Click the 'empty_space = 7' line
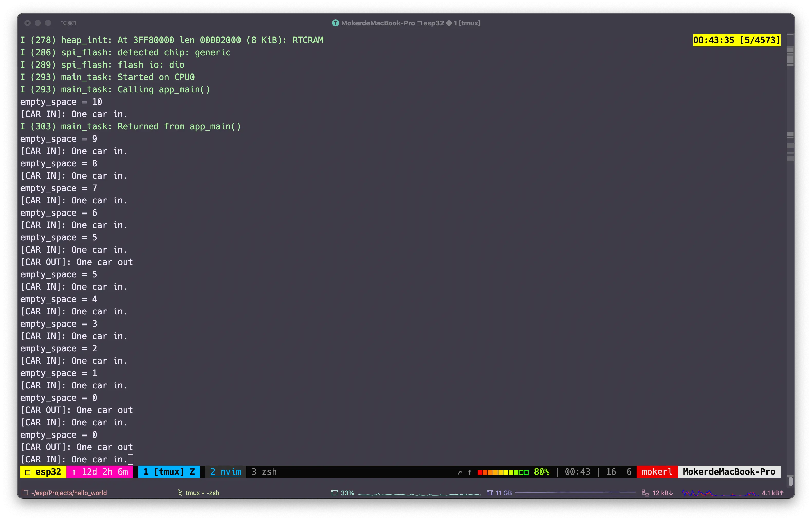This screenshot has height=520, width=812. click(x=59, y=188)
